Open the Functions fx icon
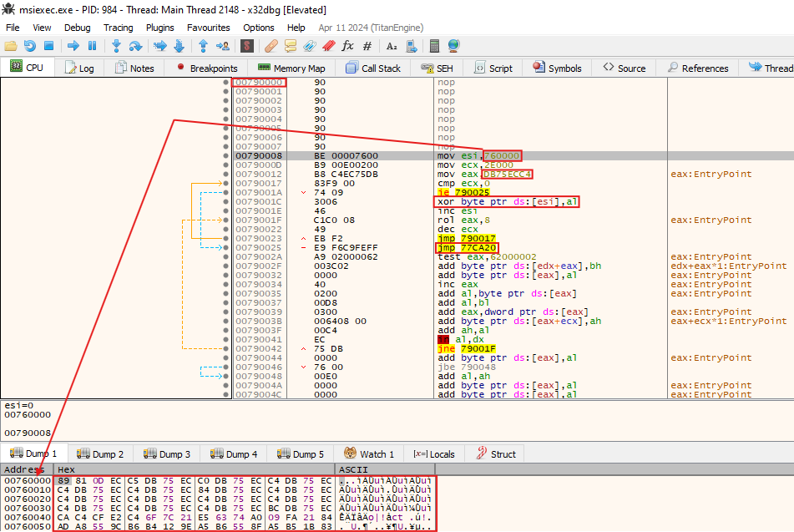The image size is (794, 532). 348,46
